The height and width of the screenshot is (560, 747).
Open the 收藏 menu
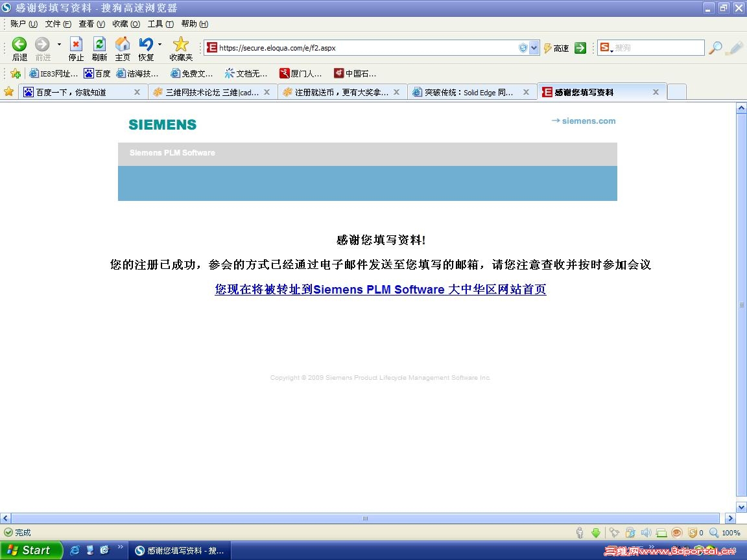pos(126,24)
